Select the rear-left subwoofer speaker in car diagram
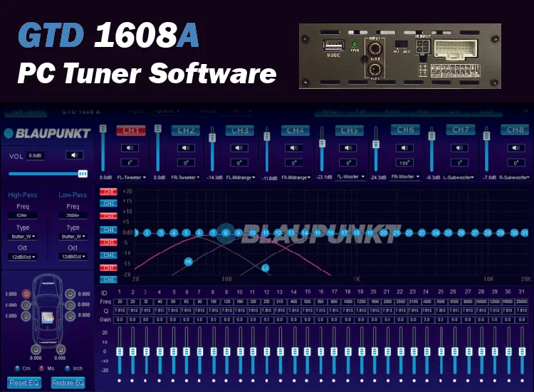The image size is (534, 392). [x=36, y=349]
